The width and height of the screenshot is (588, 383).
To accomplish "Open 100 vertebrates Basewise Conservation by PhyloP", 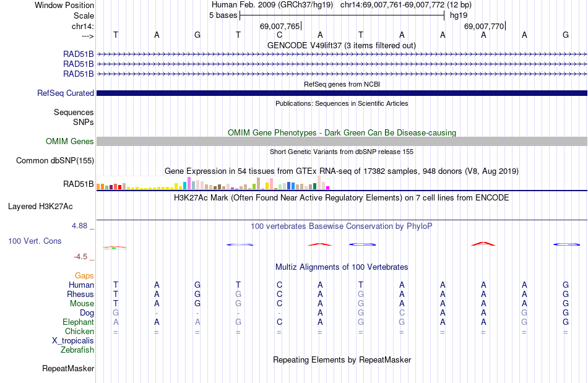I will click(x=342, y=226).
